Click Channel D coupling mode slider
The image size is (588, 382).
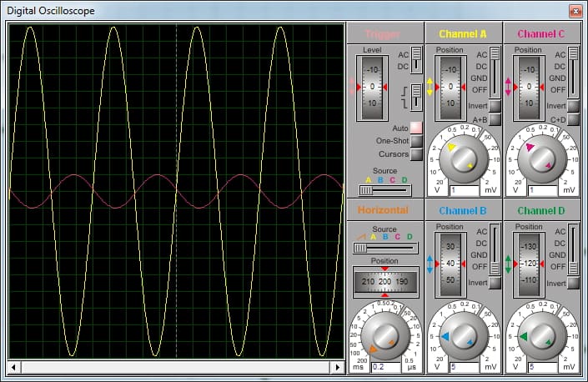tap(573, 249)
